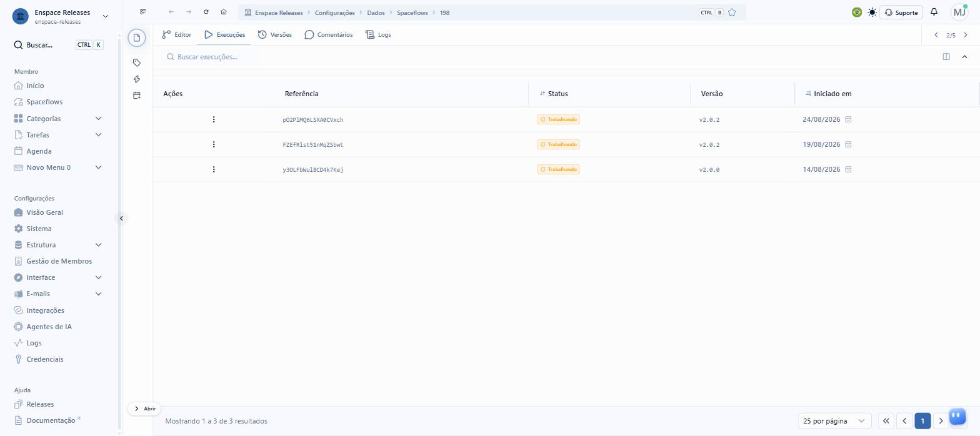Open the chat assistant bubble icon
980x436 pixels.
tap(957, 416)
